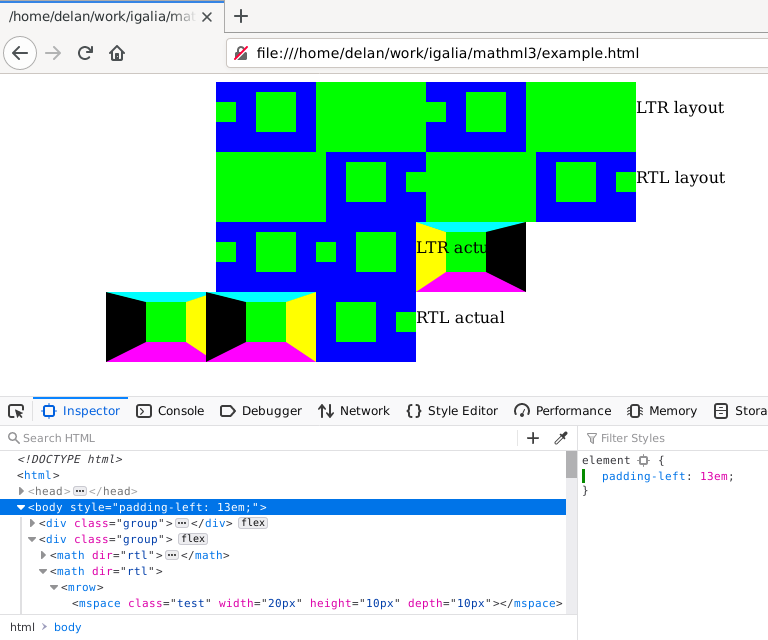Image resolution: width=768 pixels, height=640 pixels.
Task: Toggle flex overlay badge on second group div
Action: [193, 539]
